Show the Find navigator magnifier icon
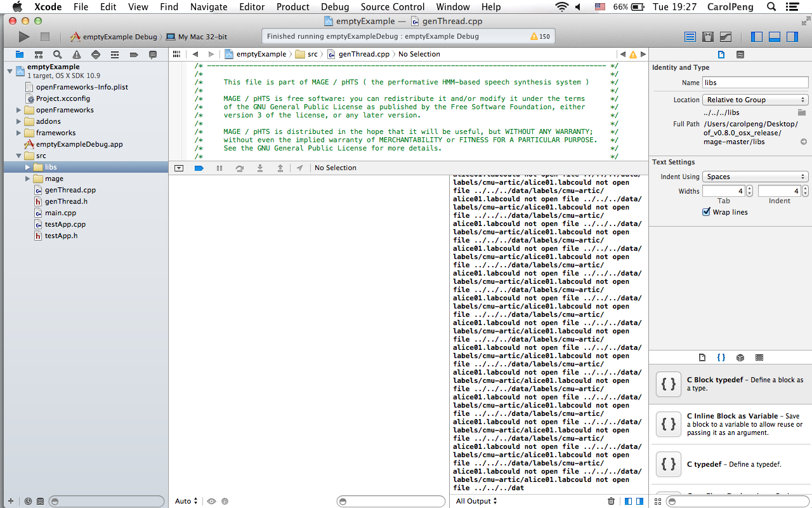This screenshot has width=812, height=508. [x=58, y=55]
